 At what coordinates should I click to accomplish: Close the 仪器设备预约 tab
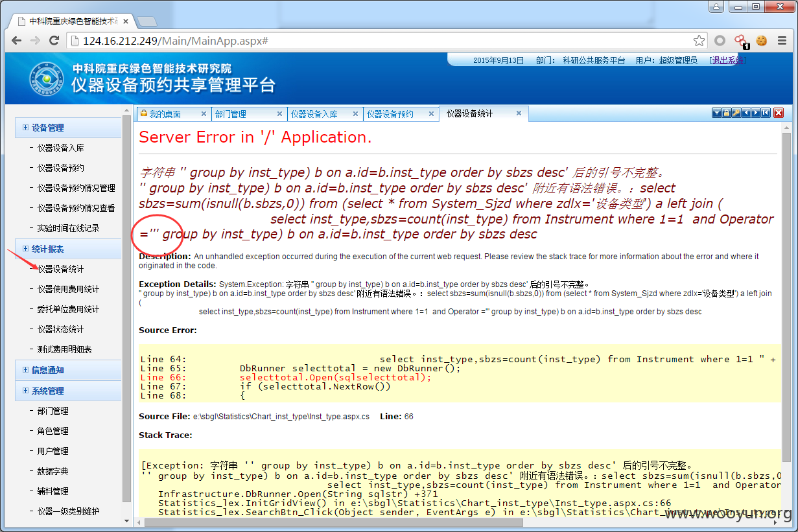pos(430,113)
